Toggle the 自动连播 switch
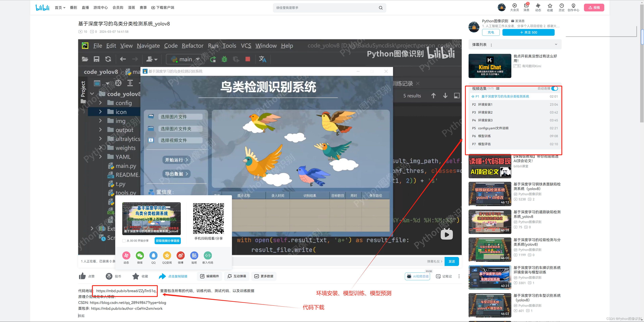 554,89
